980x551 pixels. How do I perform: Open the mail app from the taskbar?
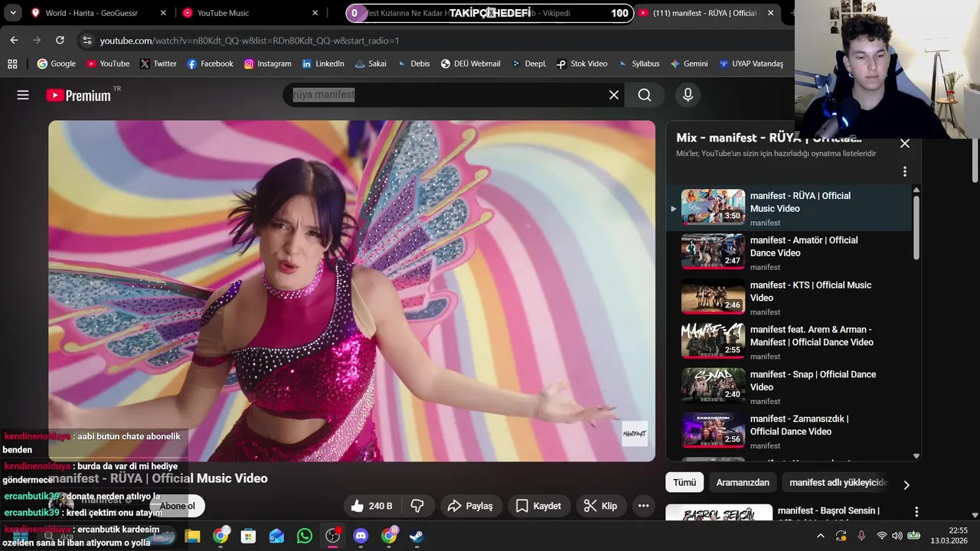[276, 536]
